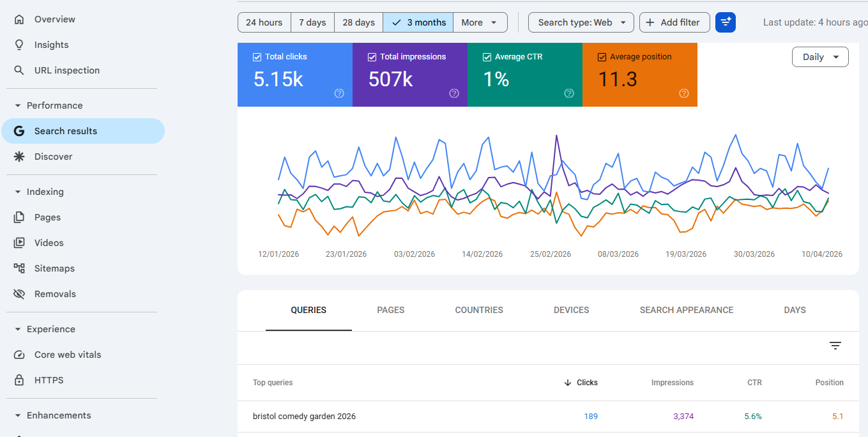Switch to the COUNTRIES tab
The image size is (868, 437).
point(479,310)
